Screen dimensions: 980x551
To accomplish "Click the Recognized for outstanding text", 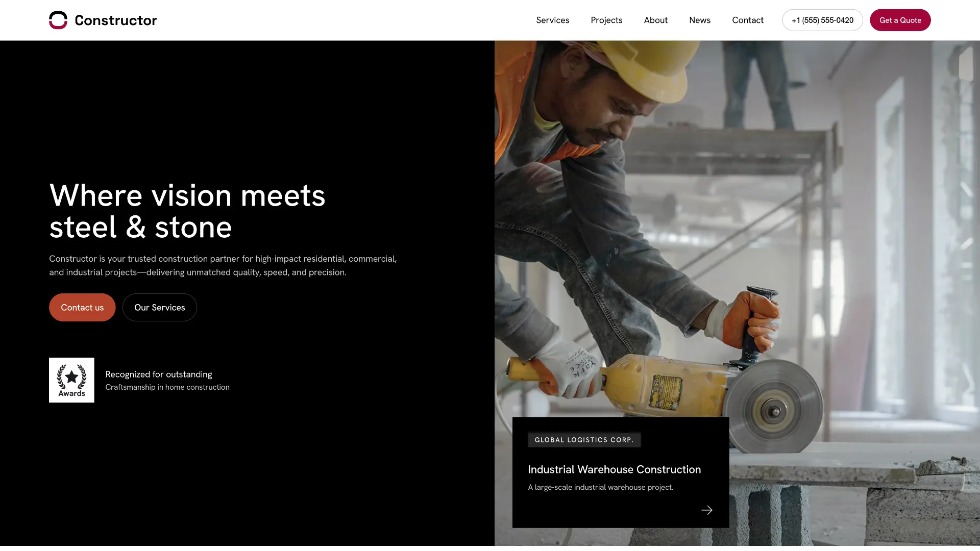I will 158,374.
